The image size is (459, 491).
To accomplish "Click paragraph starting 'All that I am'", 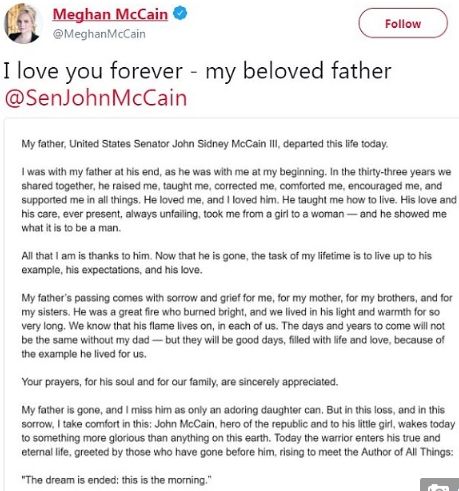I will pyautogui.click(x=227, y=263).
